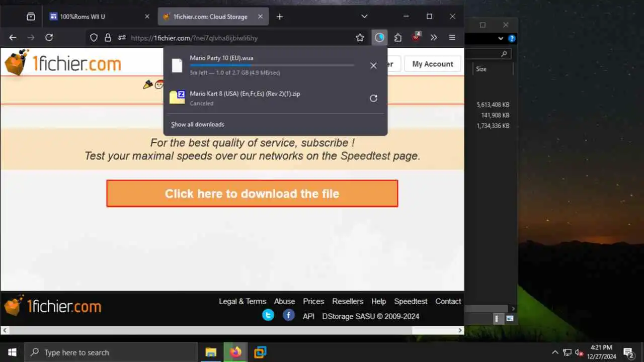Open Contact footer link
The image size is (644, 362).
point(448,301)
